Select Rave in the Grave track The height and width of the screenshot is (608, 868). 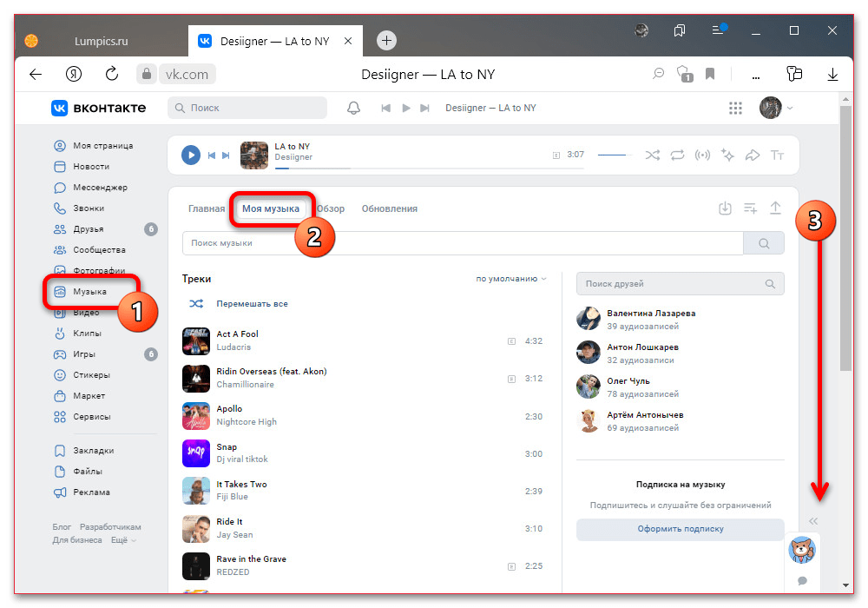click(x=363, y=565)
